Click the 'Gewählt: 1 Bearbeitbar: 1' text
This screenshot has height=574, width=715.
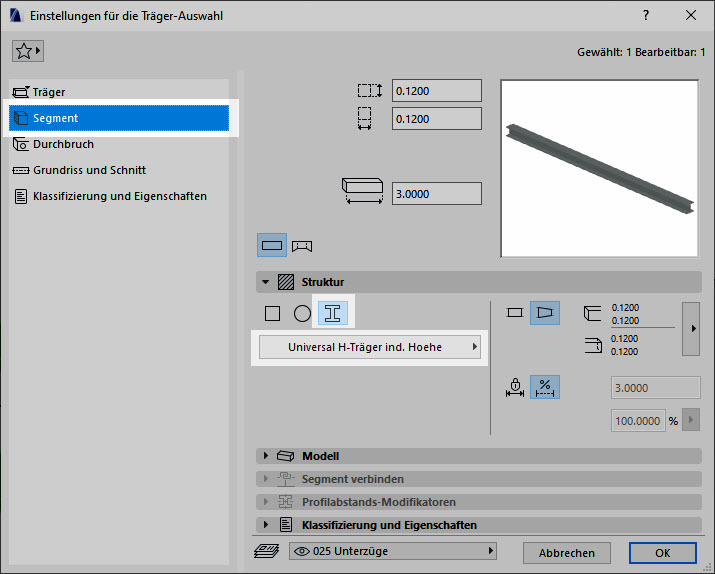click(641, 52)
